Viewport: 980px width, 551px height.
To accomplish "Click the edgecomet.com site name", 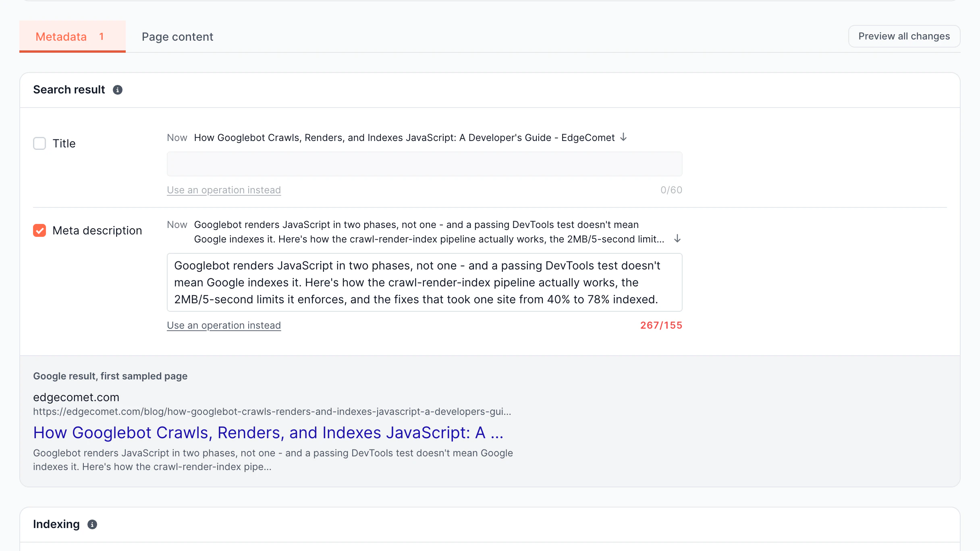I will [76, 397].
